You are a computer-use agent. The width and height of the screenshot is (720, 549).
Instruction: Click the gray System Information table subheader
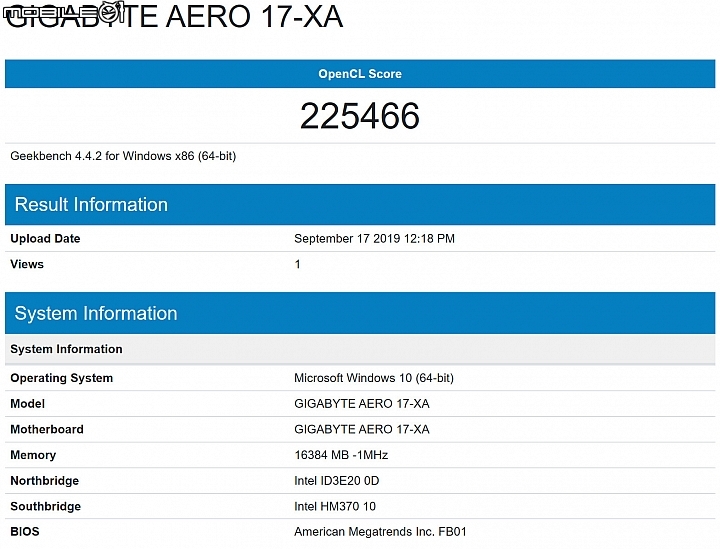point(67,349)
